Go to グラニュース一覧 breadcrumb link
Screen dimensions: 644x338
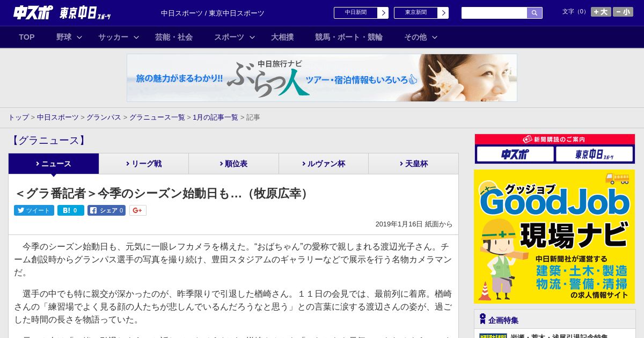tap(157, 117)
